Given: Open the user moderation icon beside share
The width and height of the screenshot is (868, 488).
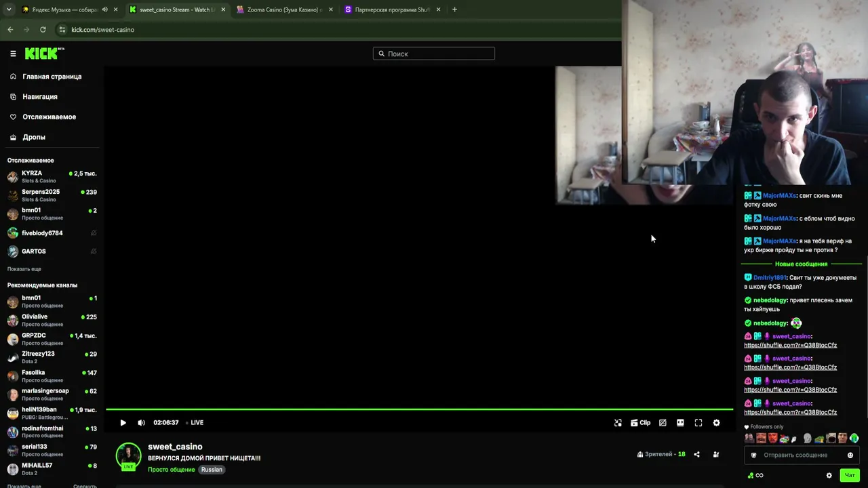Looking at the screenshot, I should [x=716, y=454].
